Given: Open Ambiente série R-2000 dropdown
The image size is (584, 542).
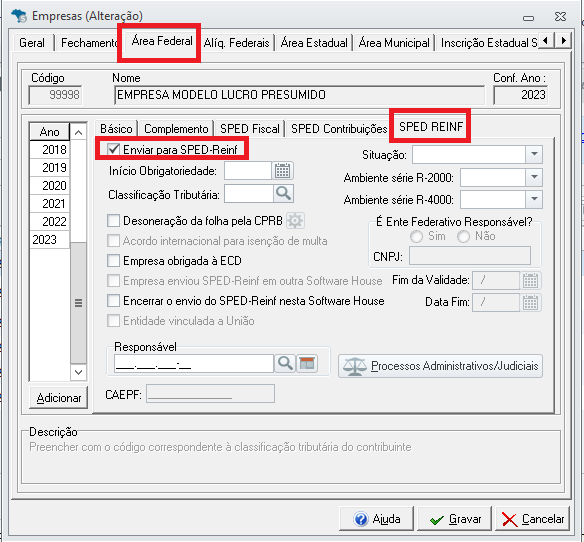Looking at the screenshot, I should (x=534, y=177).
